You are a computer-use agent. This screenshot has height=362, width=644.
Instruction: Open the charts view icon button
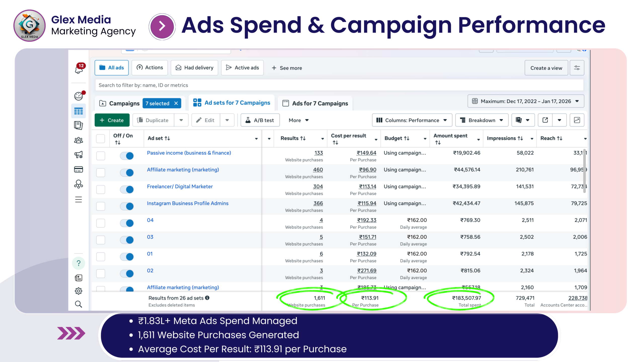[577, 120]
